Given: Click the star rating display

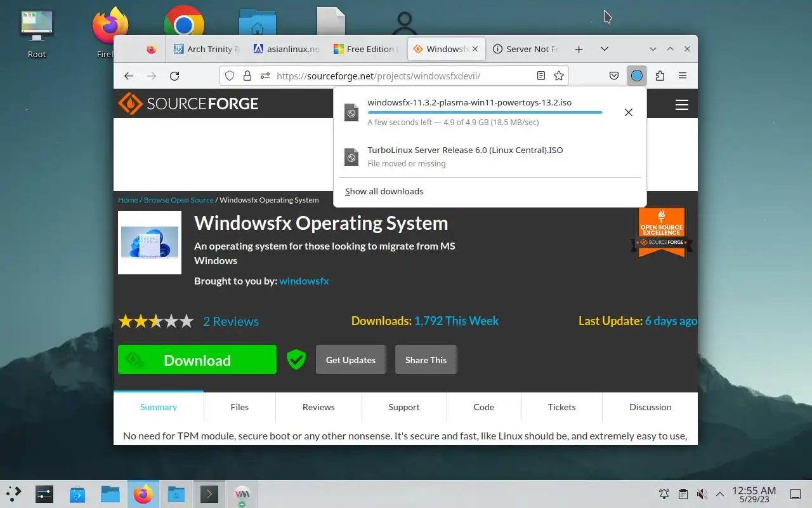Looking at the screenshot, I should coord(156,321).
